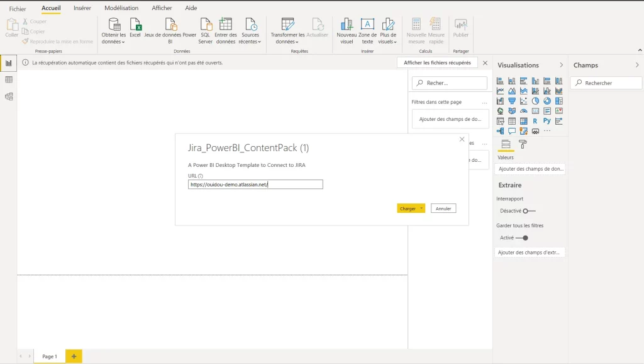Click Entrer des données in ribbon
The width and height of the screenshot is (644, 364).
(226, 30)
